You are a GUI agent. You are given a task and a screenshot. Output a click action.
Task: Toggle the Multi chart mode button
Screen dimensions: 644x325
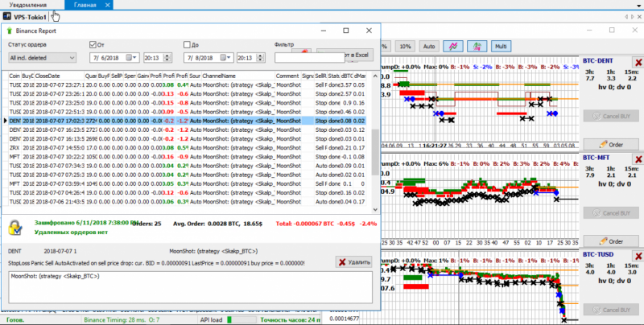click(x=502, y=46)
